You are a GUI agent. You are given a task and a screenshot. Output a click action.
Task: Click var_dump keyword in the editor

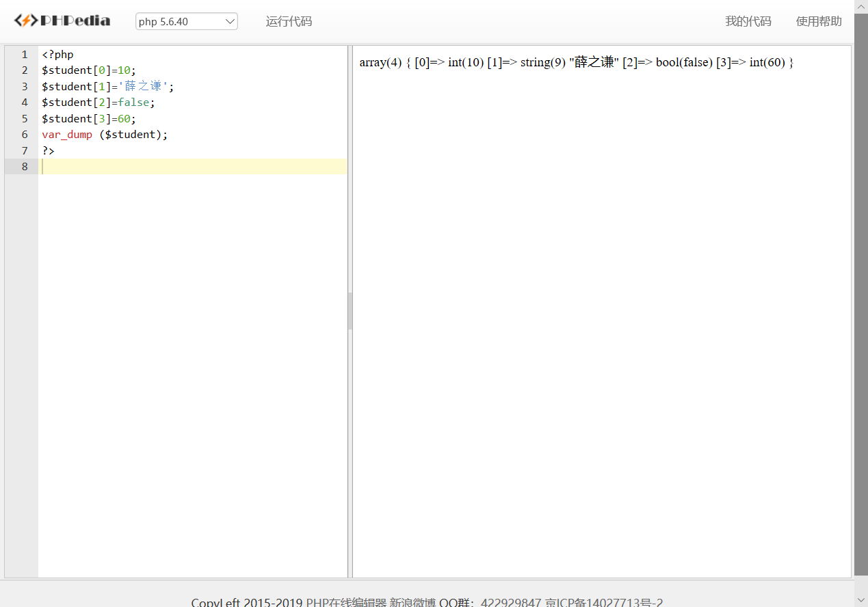[67, 135]
